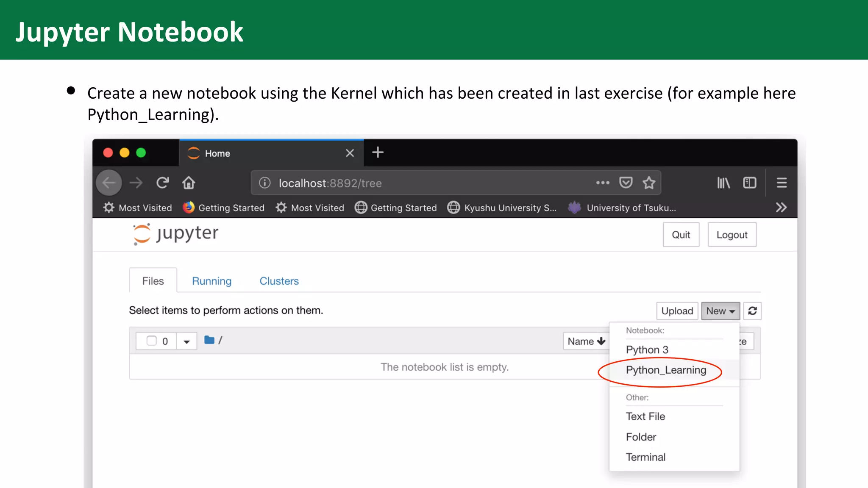Viewport: 868px width, 488px height.
Task: Go to the browser home page icon
Action: [x=189, y=183]
